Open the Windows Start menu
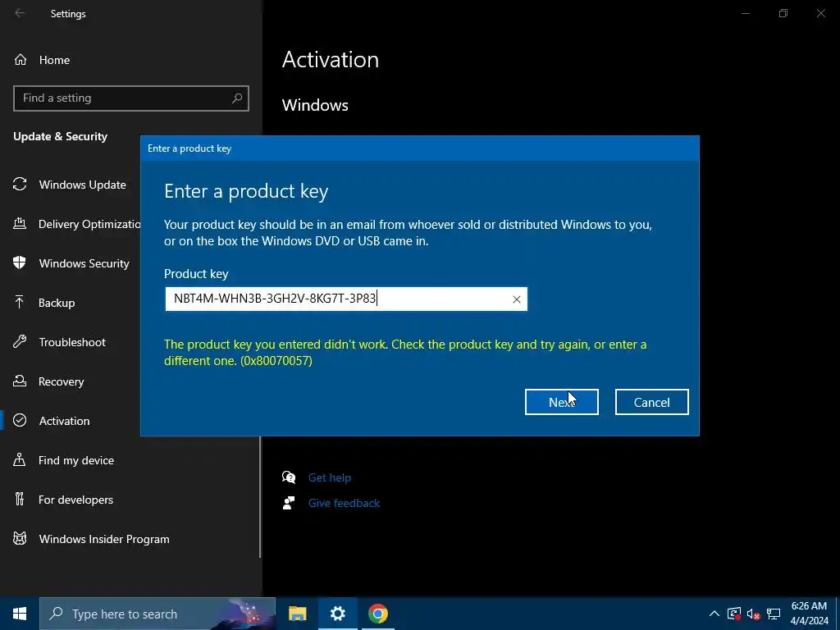 tap(20, 614)
